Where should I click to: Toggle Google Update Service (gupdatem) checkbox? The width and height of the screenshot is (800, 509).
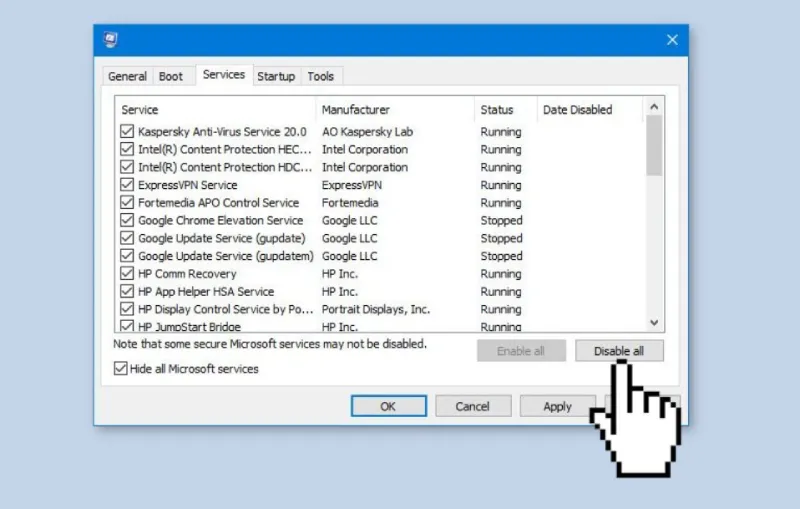tap(127, 256)
